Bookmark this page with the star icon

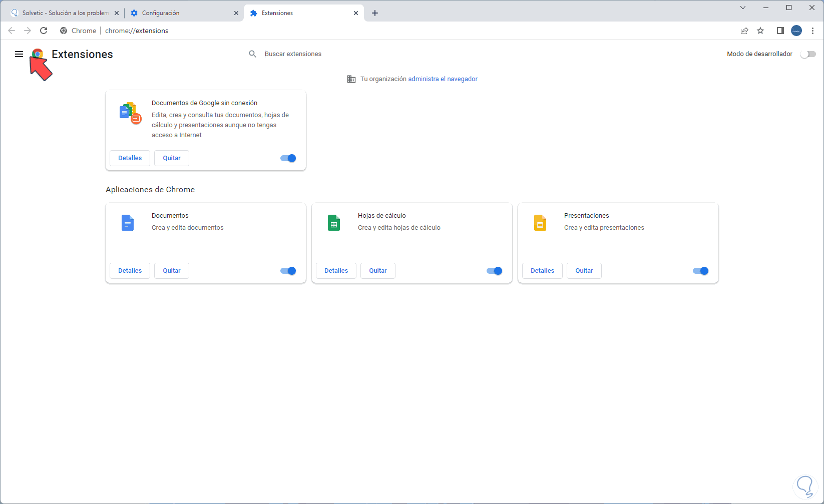[760, 31]
